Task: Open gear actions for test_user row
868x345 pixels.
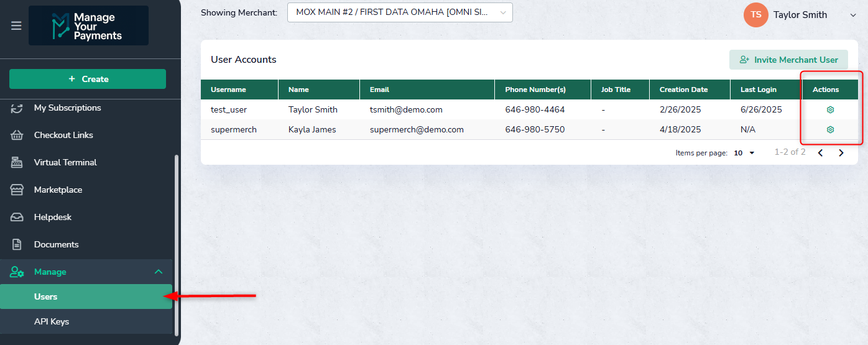Action: tap(830, 109)
